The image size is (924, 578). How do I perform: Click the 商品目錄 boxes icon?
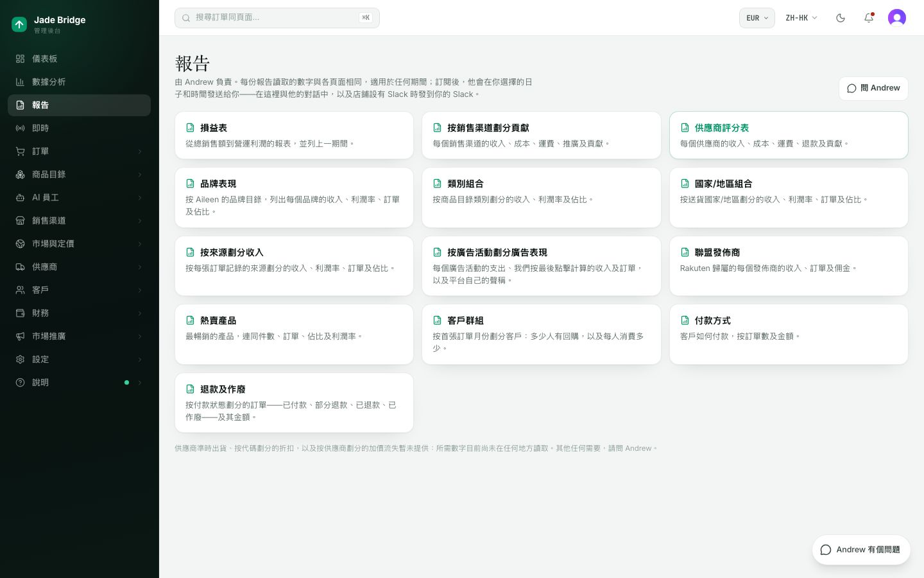20,174
